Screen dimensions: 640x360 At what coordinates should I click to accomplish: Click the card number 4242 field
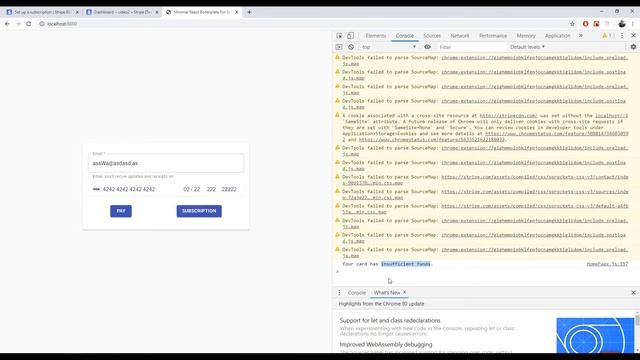129,189
